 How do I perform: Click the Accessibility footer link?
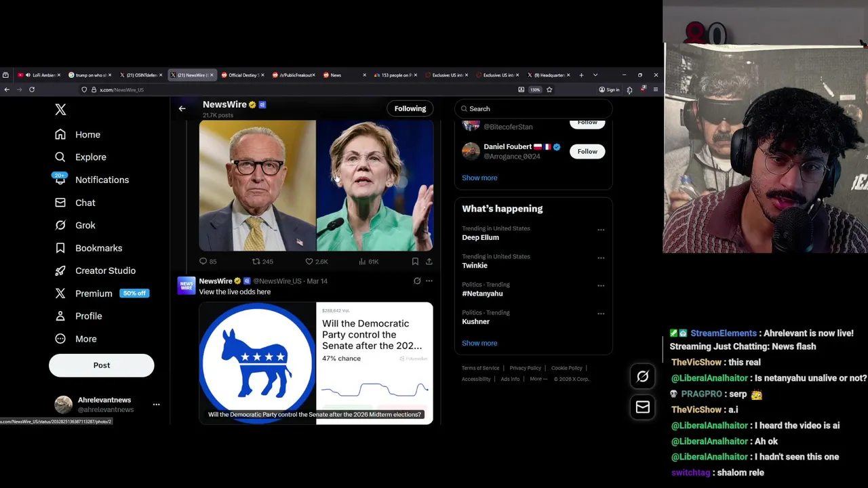tap(476, 379)
